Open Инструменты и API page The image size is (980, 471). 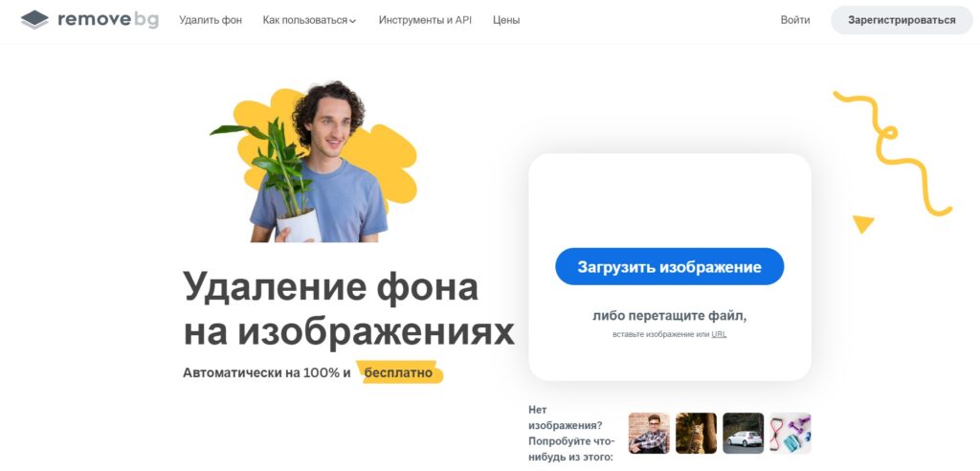point(425,20)
